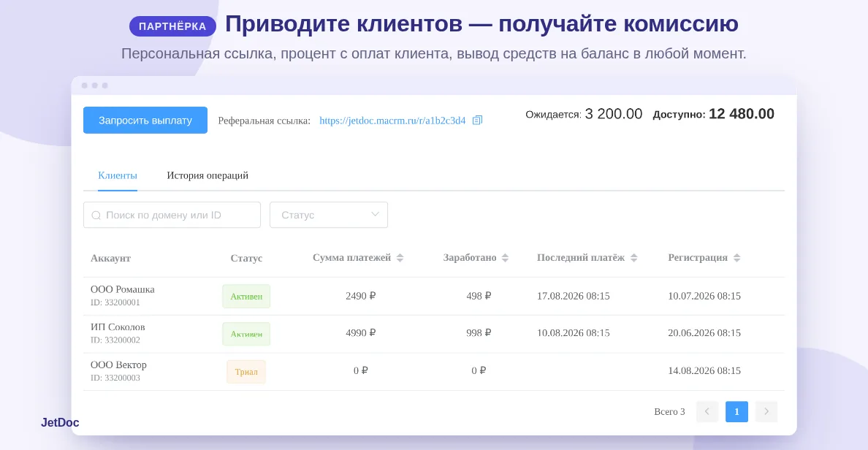Click the 2490 ₽ payment sum
This screenshot has width=868, height=450.
[360, 296]
